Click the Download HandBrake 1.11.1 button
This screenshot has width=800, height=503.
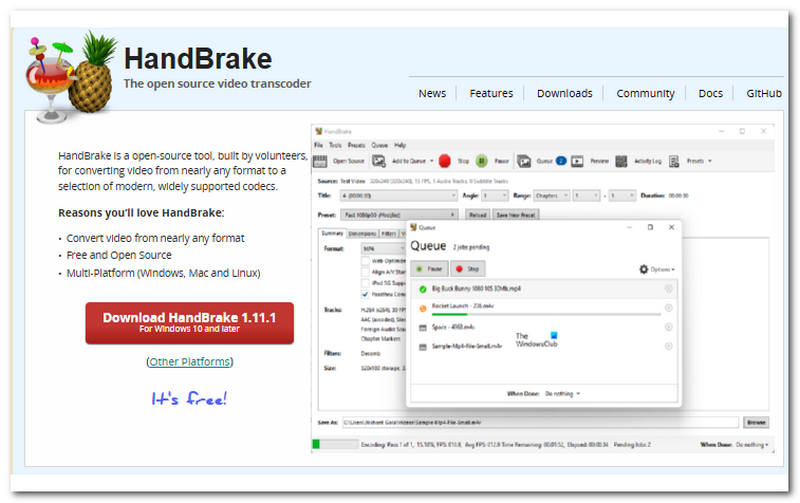(x=189, y=322)
